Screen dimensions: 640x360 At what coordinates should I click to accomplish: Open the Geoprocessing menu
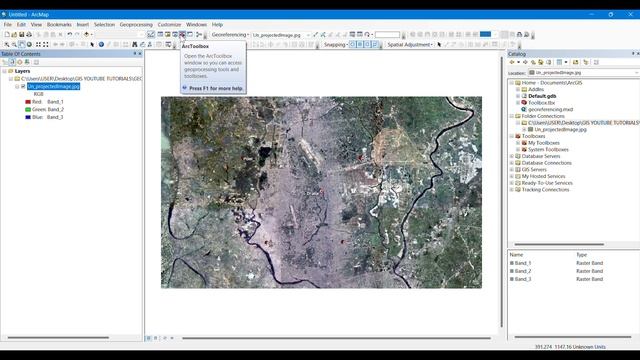pyautogui.click(x=136, y=24)
